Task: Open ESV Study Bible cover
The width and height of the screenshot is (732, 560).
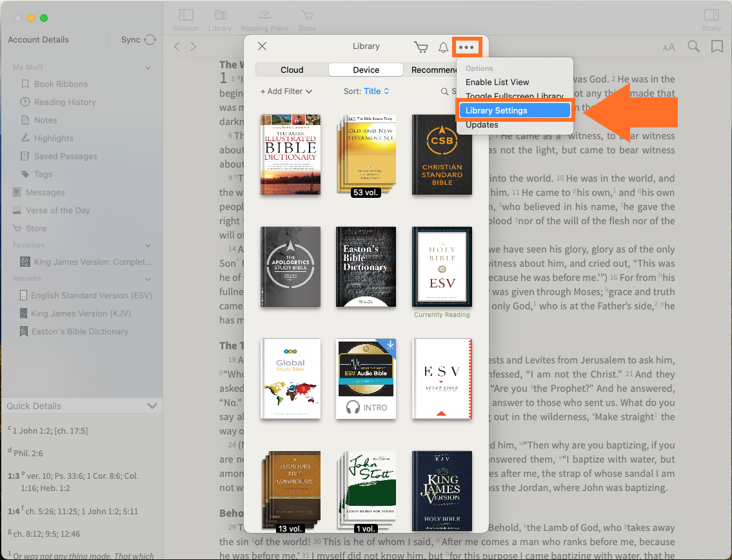Action: pyautogui.click(x=442, y=379)
